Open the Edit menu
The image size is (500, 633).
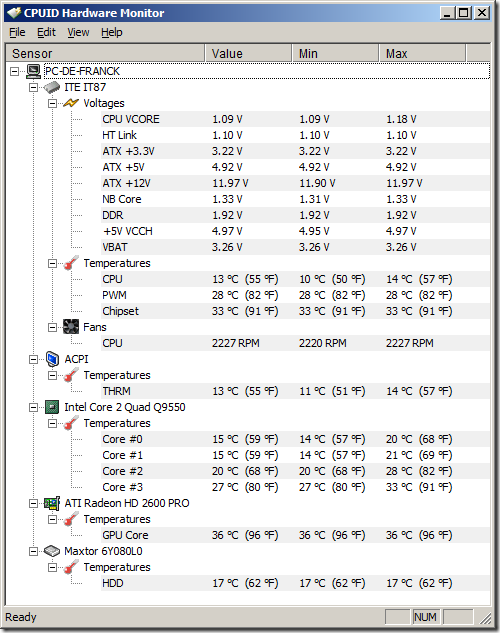pyautogui.click(x=46, y=32)
